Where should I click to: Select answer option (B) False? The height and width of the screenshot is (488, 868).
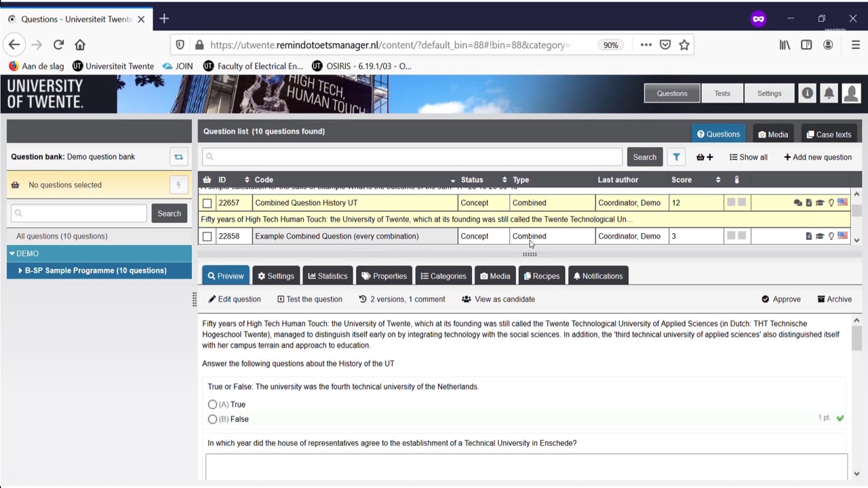pyautogui.click(x=213, y=420)
